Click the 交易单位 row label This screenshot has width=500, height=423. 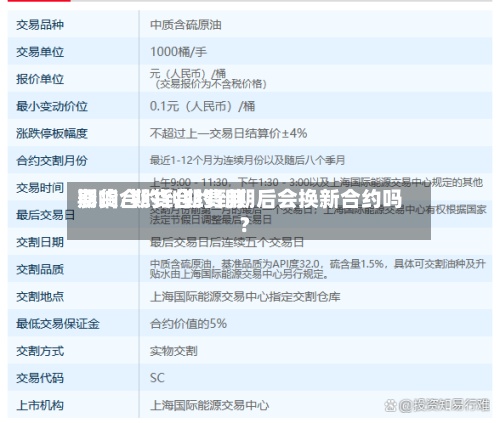pyautogui.click(x=40, y=52)
